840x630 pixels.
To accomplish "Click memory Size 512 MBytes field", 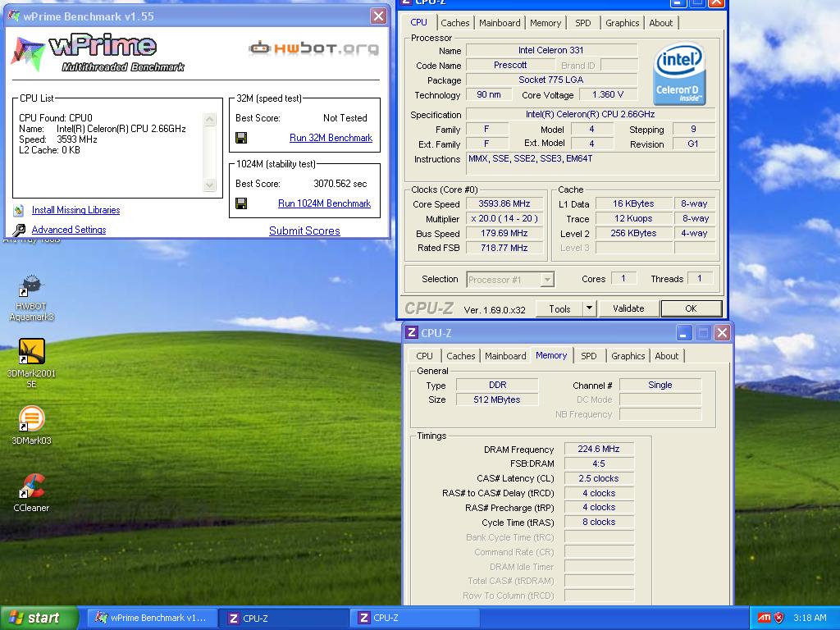I will pyautogui.click(x=496, y=399).
